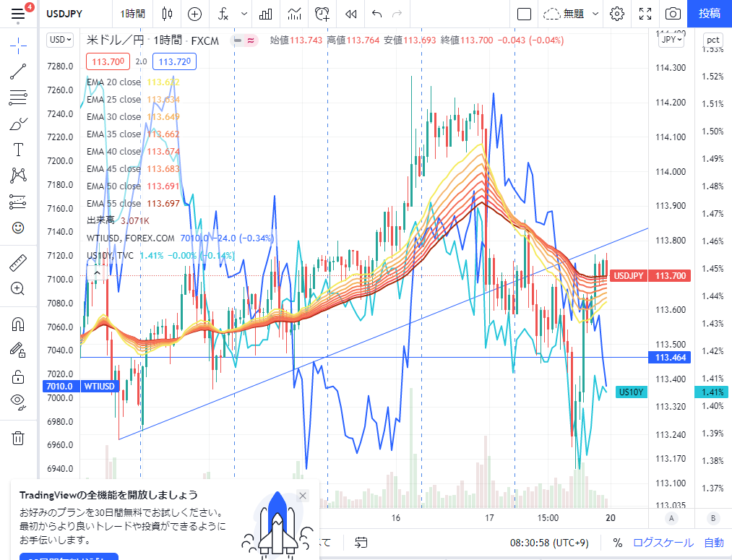The height and width of the screenshot is (560, 732).
Task: Select the chart layout square icon
Action: (525, 14)
